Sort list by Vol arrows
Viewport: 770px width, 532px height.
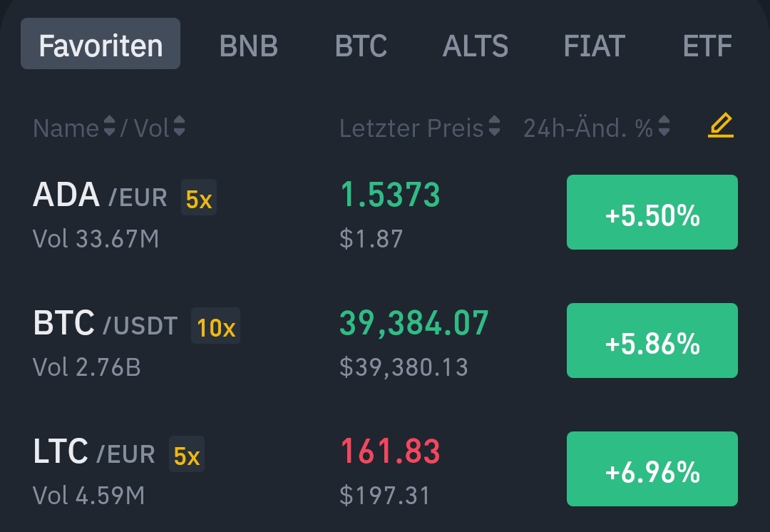coord(179,128)
